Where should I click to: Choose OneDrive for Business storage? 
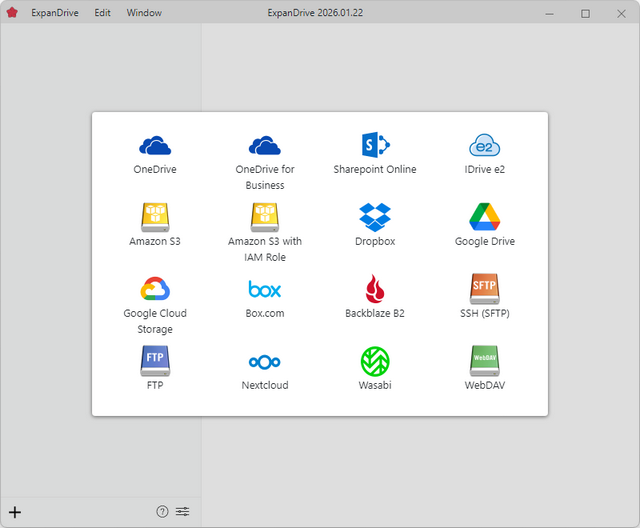coord(265,146)
